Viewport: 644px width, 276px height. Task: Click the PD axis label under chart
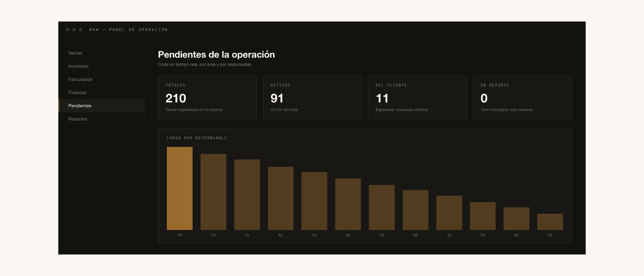[x=180, y=235]
